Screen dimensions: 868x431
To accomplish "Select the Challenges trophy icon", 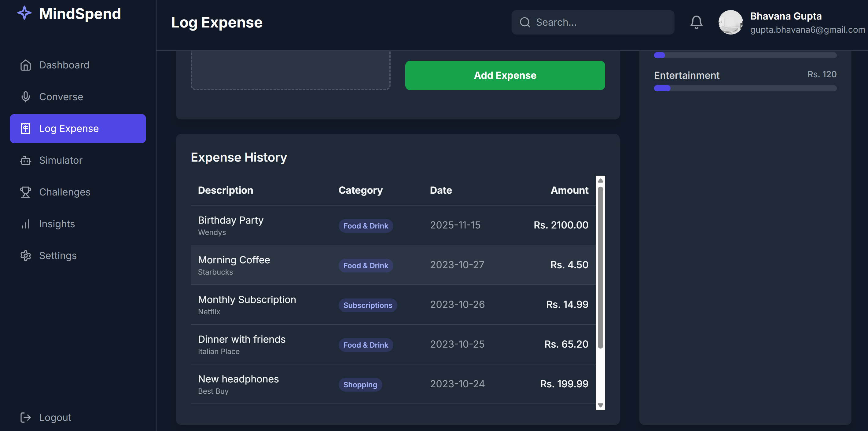I will point(26,192).
